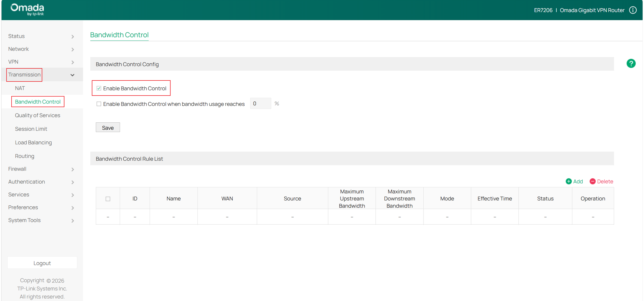
Task: Save the bandwidth control config
Action: [x=108, y=127]
